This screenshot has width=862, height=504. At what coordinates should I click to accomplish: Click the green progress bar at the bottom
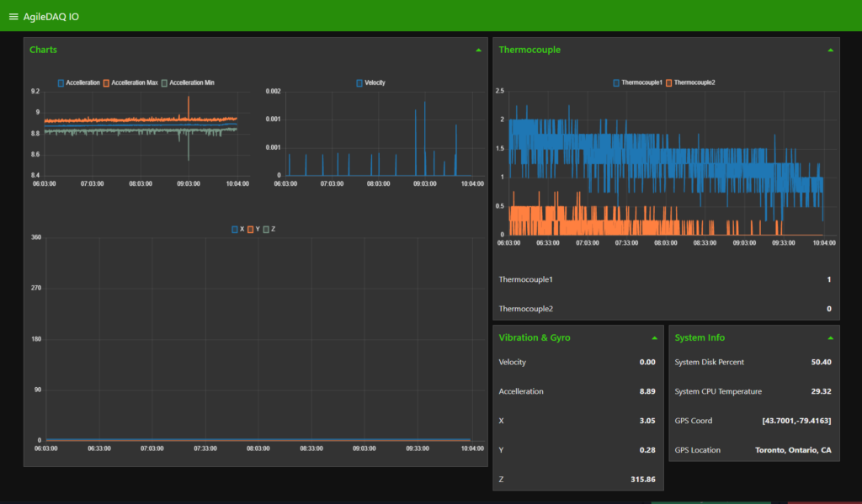pos(711,500)
